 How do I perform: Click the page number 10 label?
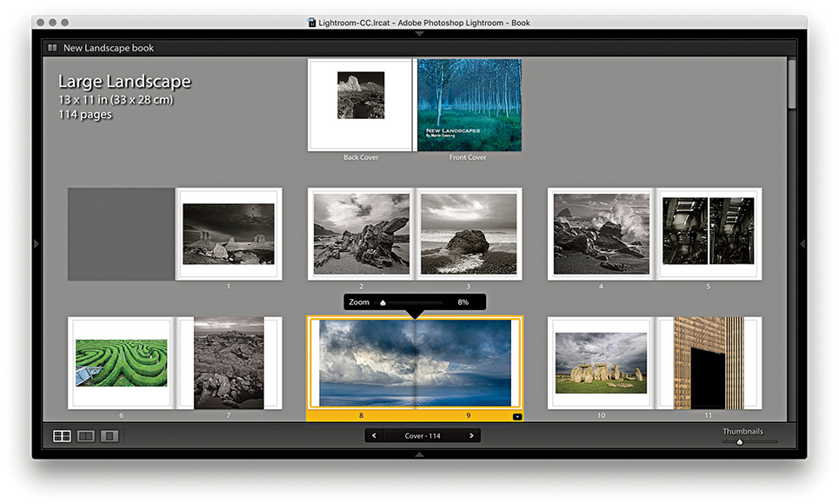(602, 415)
